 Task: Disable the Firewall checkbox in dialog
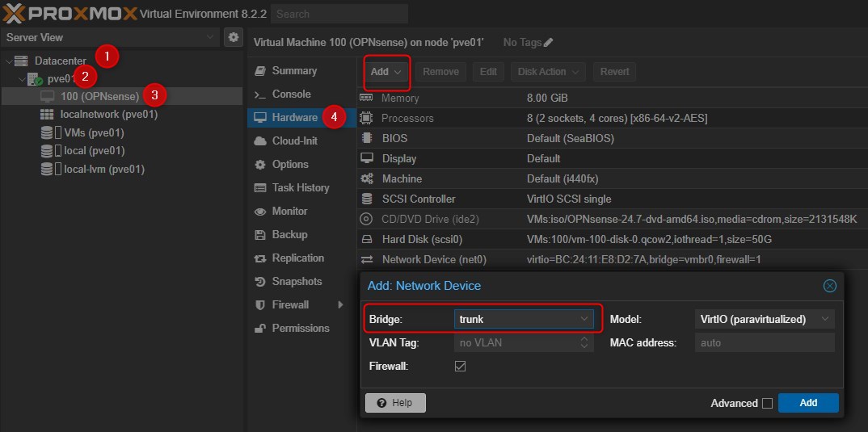[x=460, y=367]
